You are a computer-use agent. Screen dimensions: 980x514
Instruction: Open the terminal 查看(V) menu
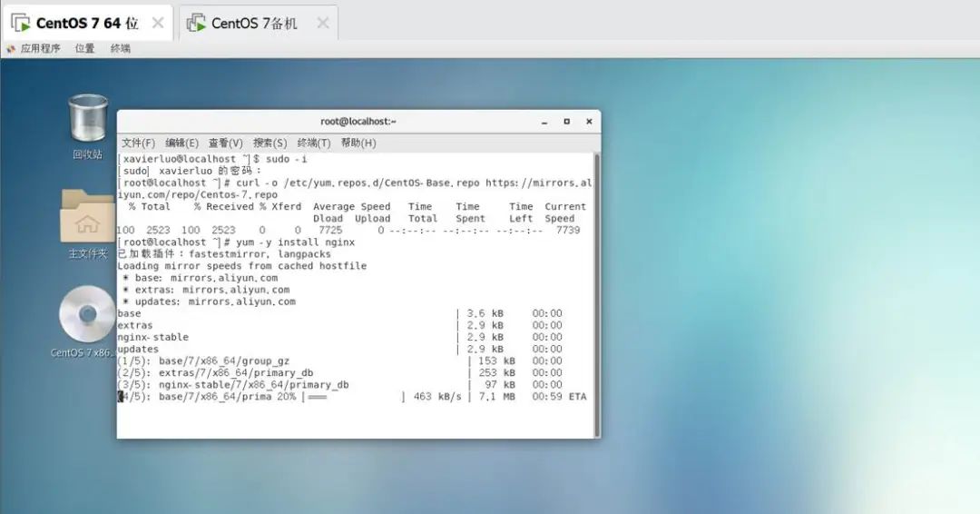(225, 143)
